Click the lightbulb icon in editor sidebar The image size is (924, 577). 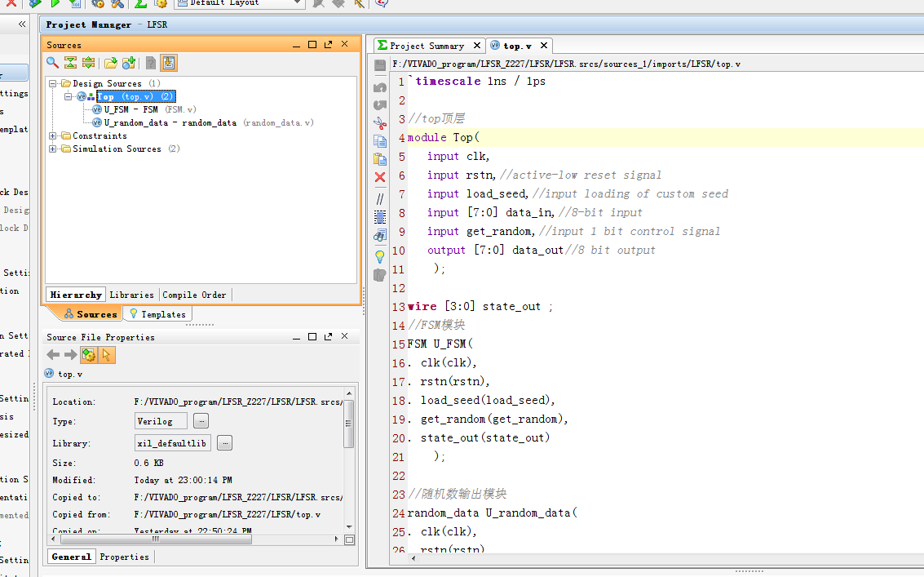380,256
